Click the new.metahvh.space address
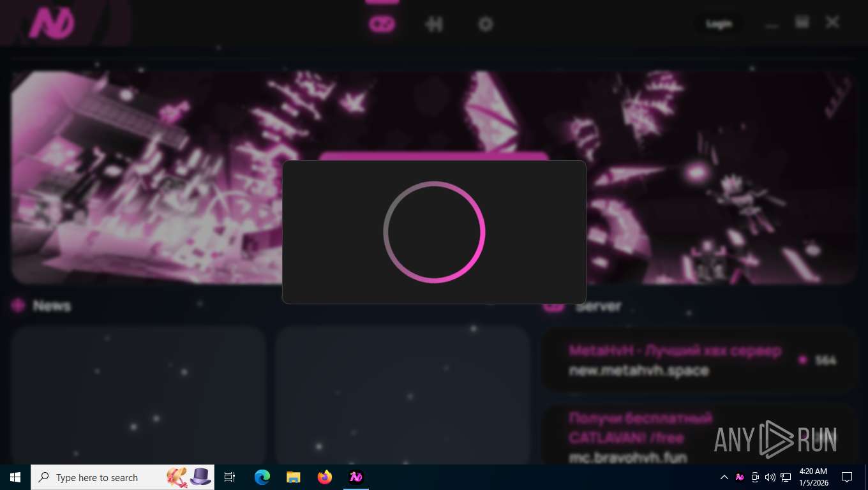The width and height of the screenshot is (868, 490). [638, 371]
